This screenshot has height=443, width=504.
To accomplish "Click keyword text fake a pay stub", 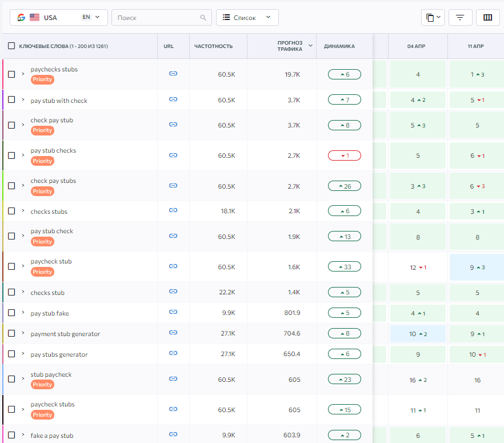I will [x=52, y=436].
